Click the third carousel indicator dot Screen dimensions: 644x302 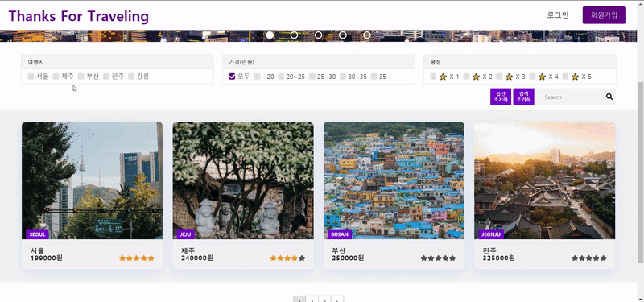pyautogui.click(x=318, y=35)
